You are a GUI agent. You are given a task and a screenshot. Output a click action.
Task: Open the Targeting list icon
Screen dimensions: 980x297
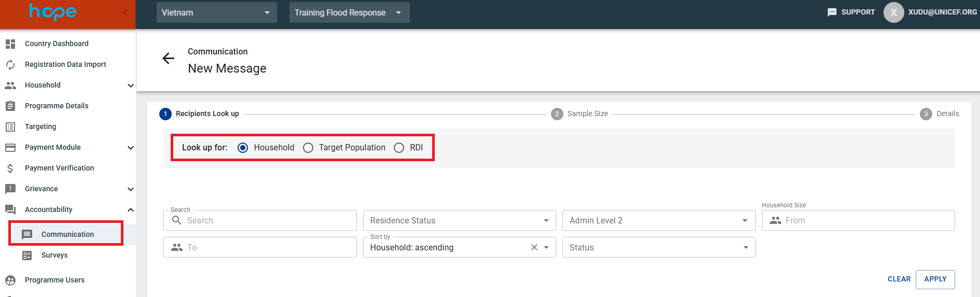[x=10, y=126]
